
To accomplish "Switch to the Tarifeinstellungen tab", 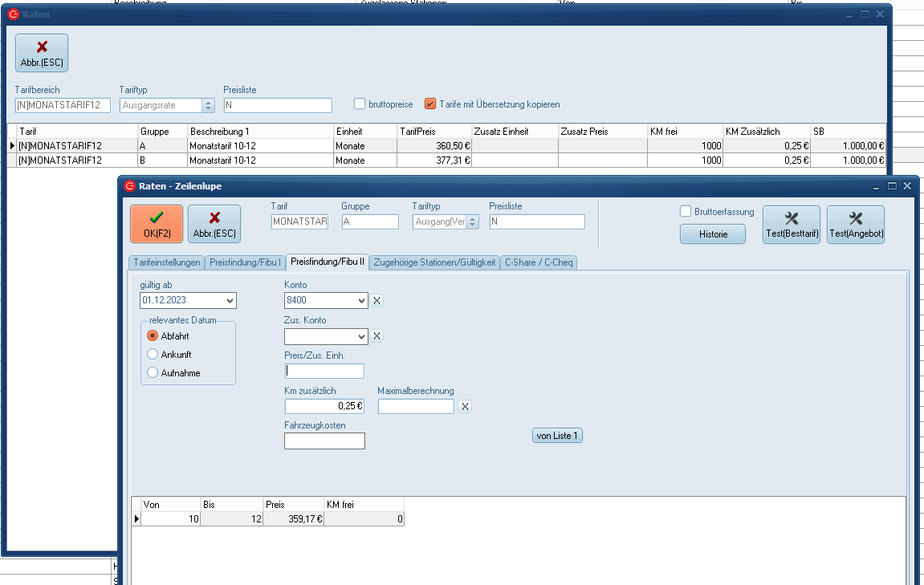I will (166, 262).
